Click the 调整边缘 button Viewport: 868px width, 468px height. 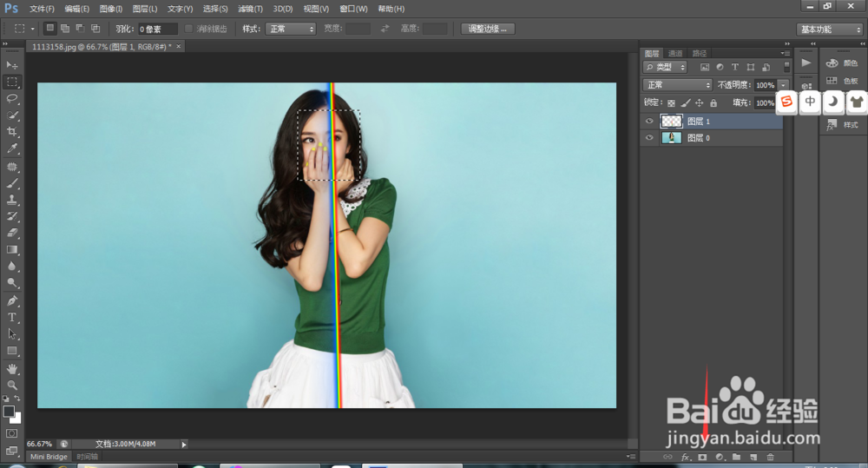click(488, 29)
